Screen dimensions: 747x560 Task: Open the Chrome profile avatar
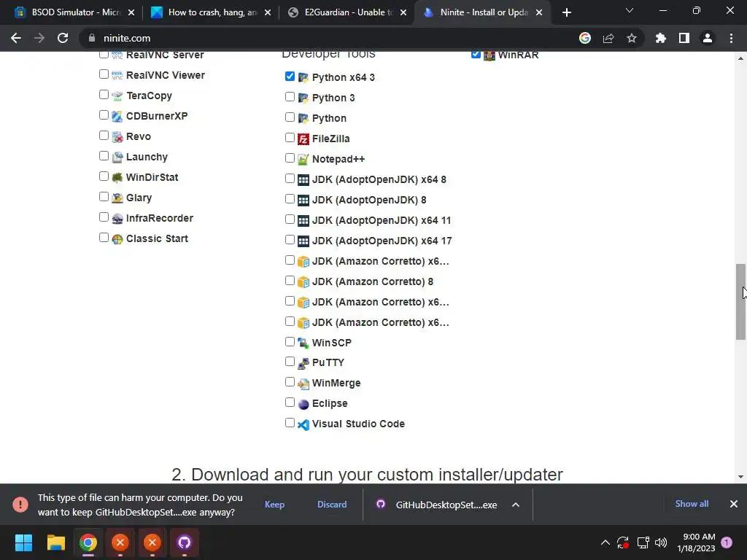(x=708, y=38)
